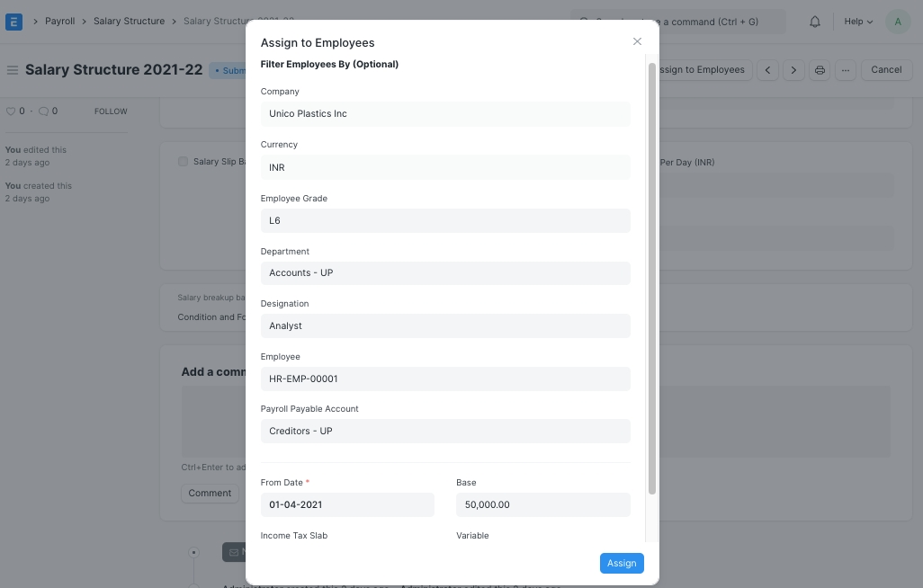This screenshot has width=923, height=588.
Task: Open the Employee Grade L6 field
Action: [x=445, y=220]
